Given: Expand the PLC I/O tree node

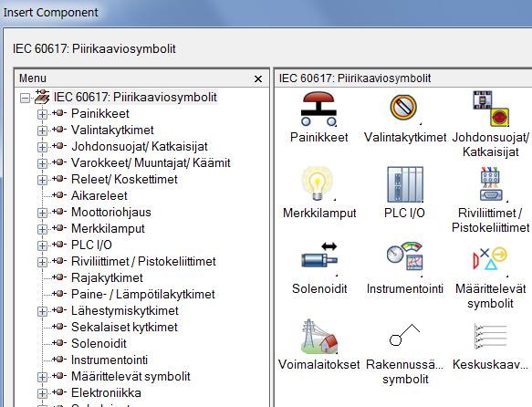Looking at the screenshot, I should click(42, 245).
